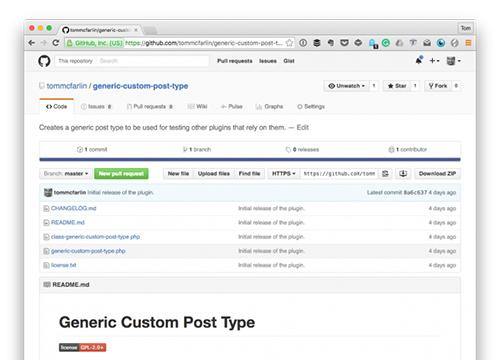This screenshot has height=360, width=500.
Task: Click the New file button
Action: click(x=178, y=174)
